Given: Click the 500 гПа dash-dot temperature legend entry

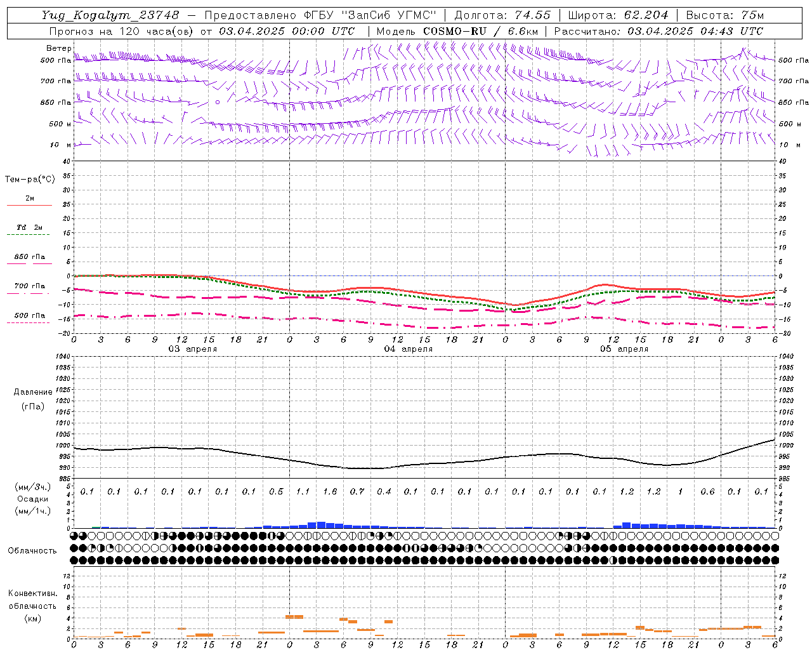Looking at the screenshot, I should pyautogui.click(x=30, y=318).
